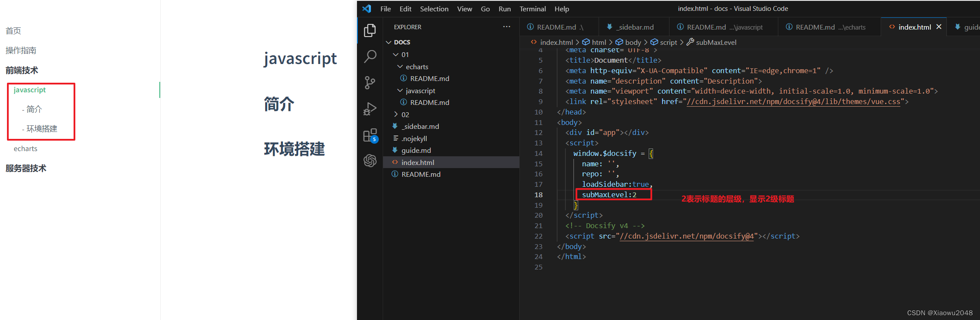Open the Extensions view with badge
The image size is (980, 320).
(370, 135)
